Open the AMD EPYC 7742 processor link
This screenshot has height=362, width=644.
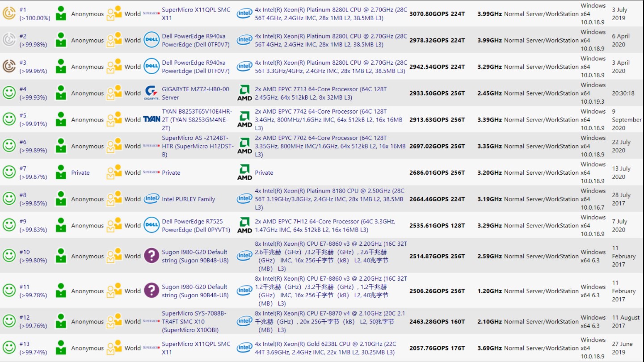(328, 119)
